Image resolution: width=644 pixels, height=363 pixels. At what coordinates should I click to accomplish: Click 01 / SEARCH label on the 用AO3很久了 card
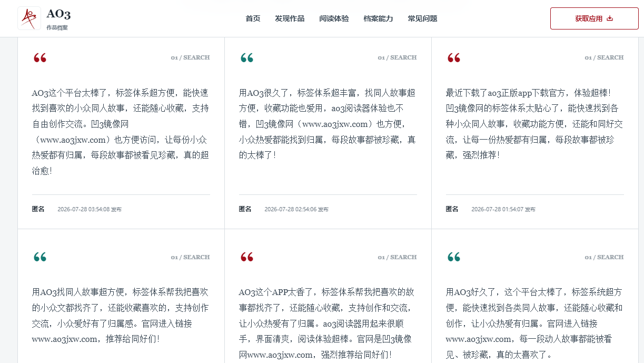coord(397,57)
